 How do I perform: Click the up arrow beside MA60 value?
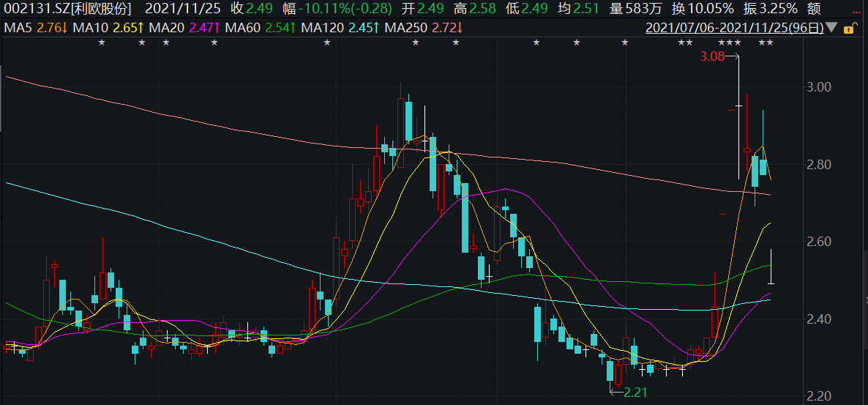point(292,29)
